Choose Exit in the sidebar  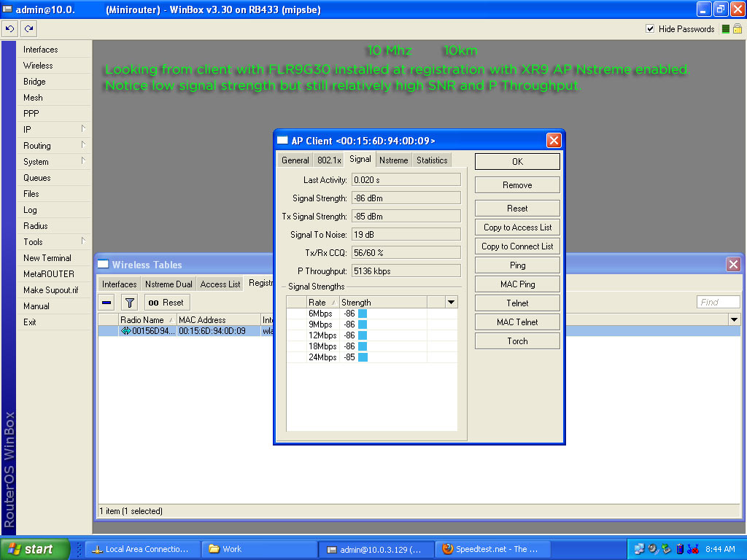(x=29, y=322)
